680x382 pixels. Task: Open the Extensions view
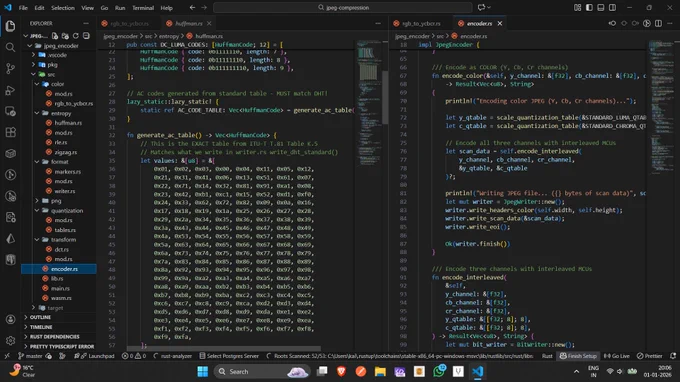pyautogui.click(x=10, y=132)
